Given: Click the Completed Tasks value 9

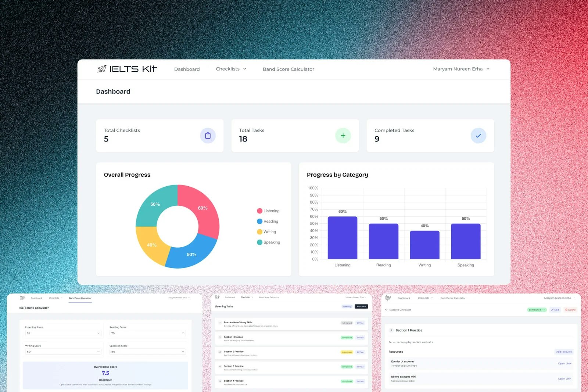Looking at the screenshot, I should 377,139.
